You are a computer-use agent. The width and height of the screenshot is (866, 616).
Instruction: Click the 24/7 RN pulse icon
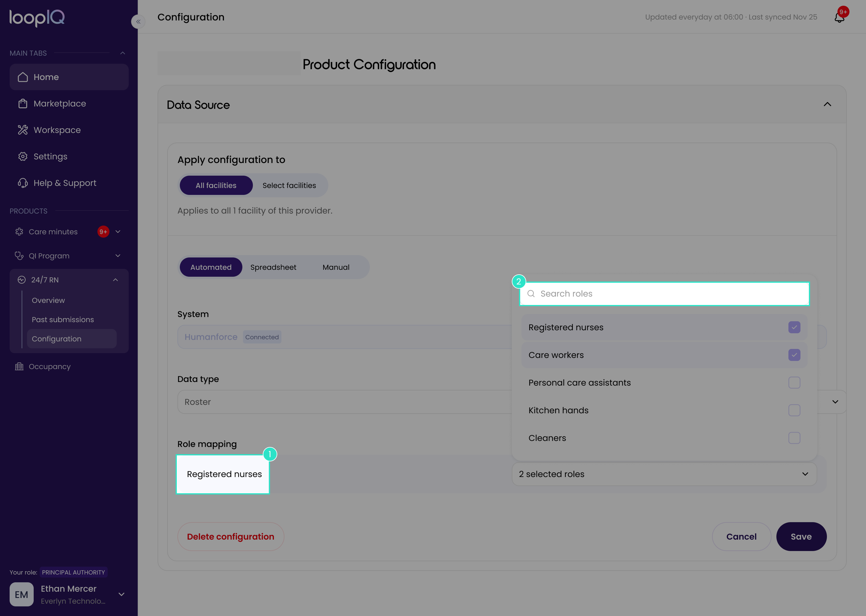coord(22,280)
